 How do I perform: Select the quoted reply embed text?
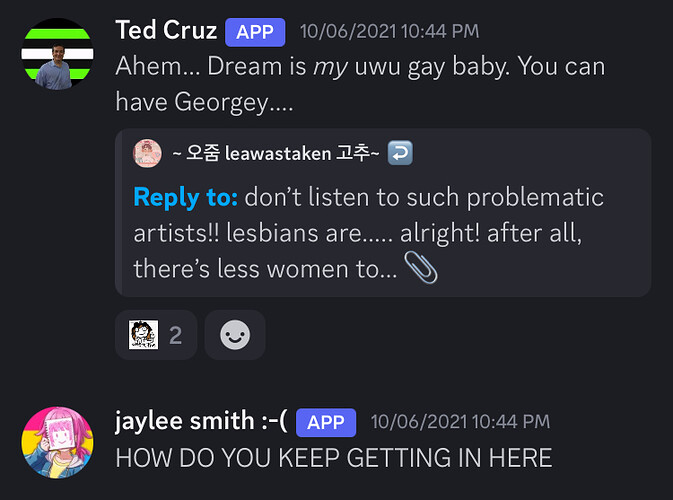click(x=369, y=233)
